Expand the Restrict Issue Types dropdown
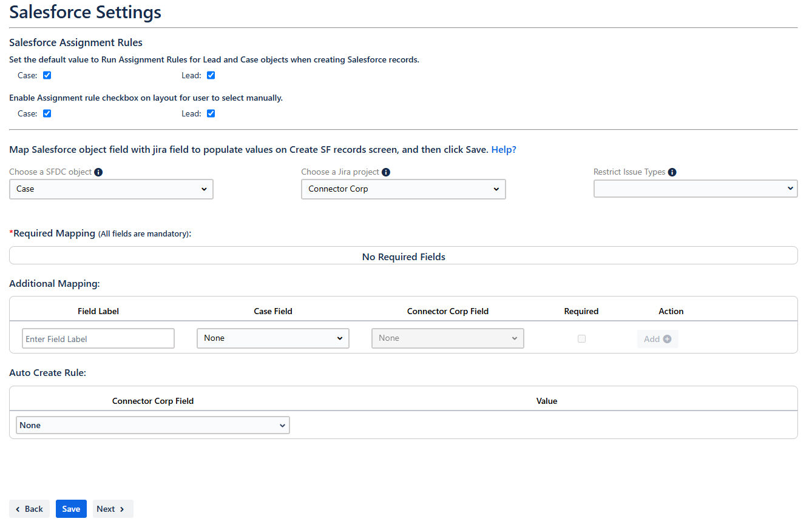Screen dimensions: 812x530 (x=695, y=189)
